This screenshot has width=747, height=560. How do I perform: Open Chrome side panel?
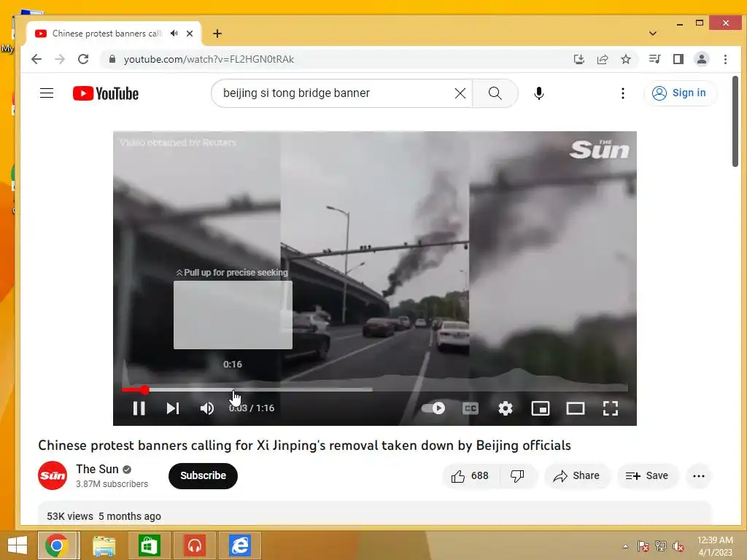point(678,59)
